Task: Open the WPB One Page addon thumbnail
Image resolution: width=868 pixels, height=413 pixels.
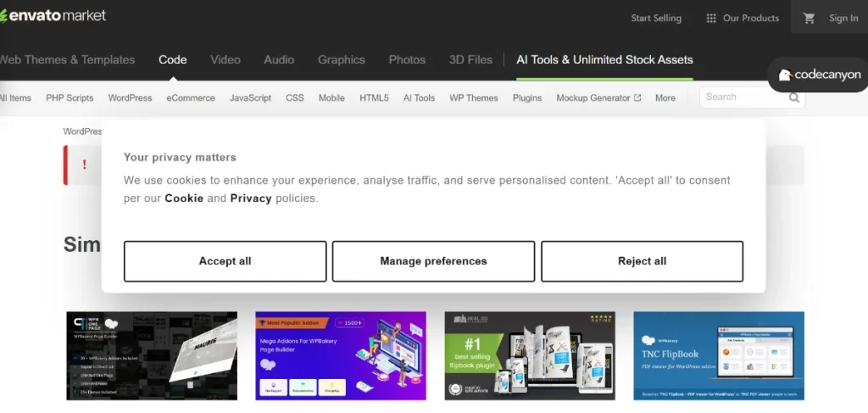Action: pyautogui.click(x=152, y=355)
